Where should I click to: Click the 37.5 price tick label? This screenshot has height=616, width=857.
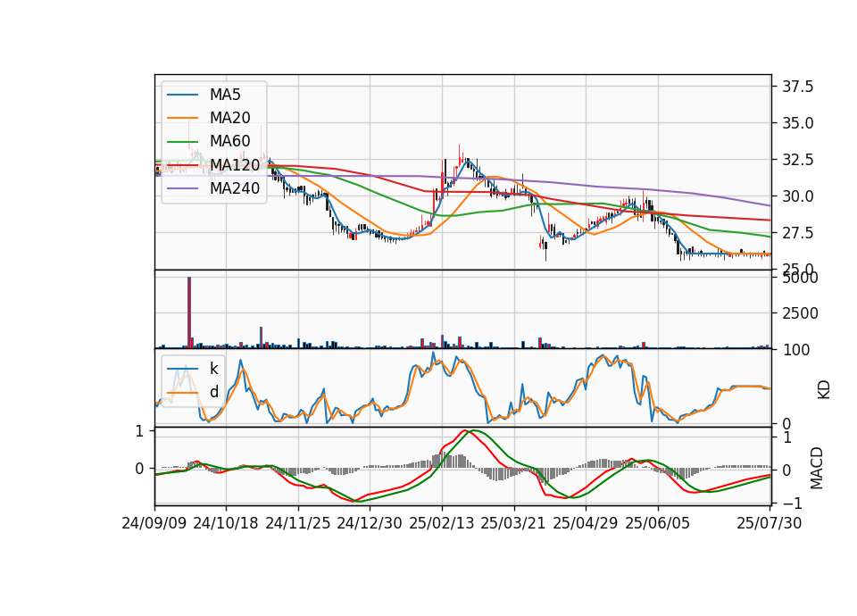797,87
